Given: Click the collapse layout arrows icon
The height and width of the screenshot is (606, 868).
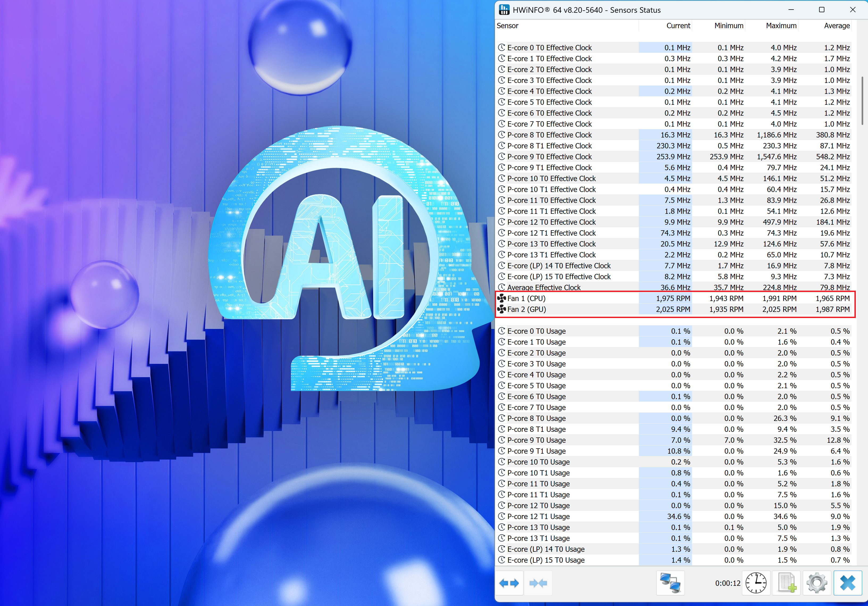Looking at the screenshot, I should click(538, 583).
